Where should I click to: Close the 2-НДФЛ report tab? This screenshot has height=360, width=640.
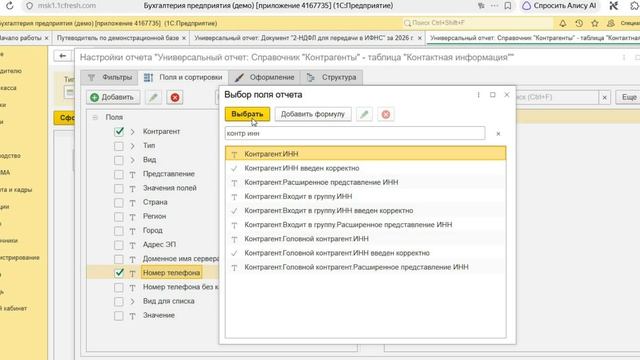[420, 38]
